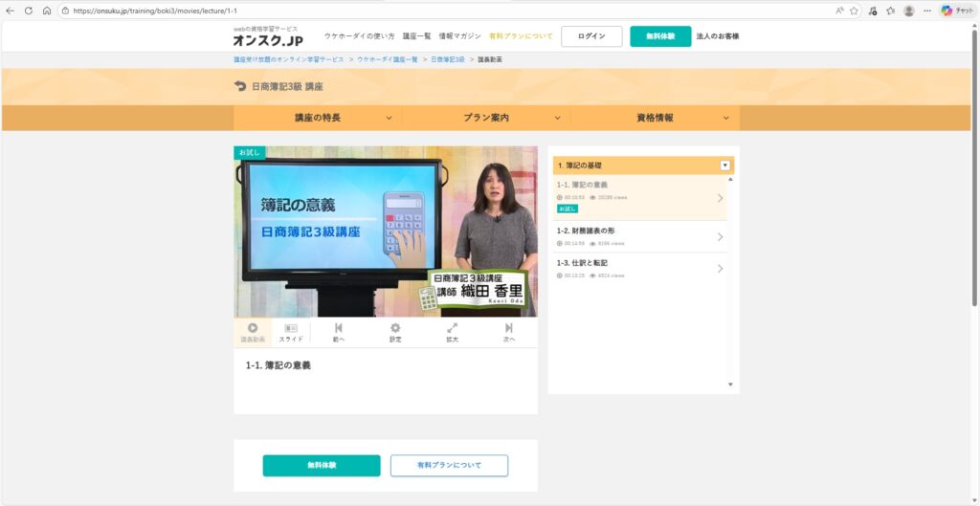
Task: Refresh the browser page
Action: (x=29, y=11)
